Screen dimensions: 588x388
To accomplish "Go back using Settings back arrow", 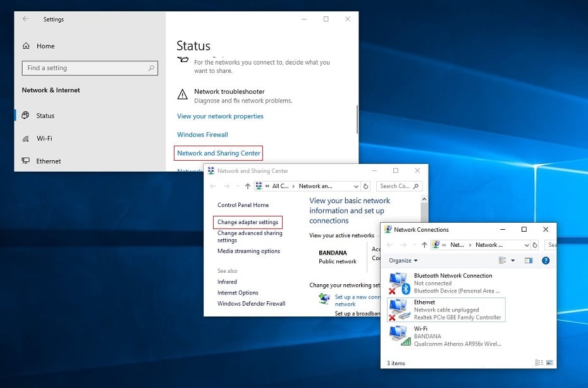I will (x=25, y=19).
